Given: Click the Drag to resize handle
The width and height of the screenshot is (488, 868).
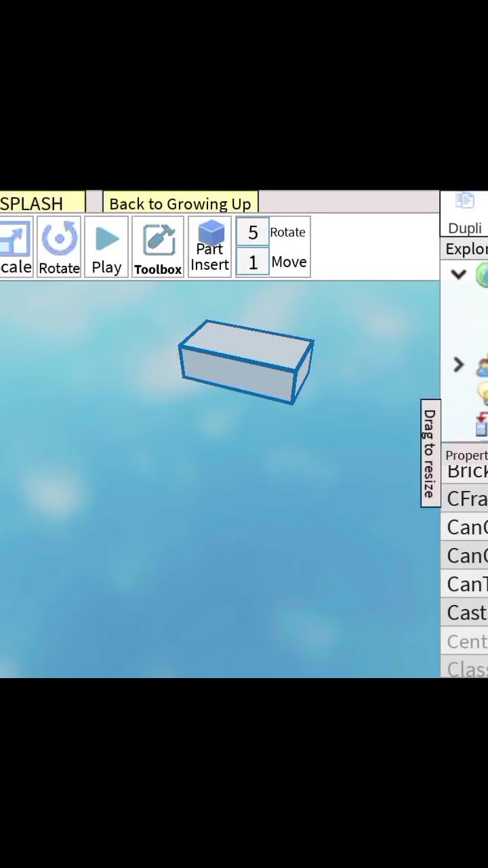Looking at the screenshot, I should (430, 453).
